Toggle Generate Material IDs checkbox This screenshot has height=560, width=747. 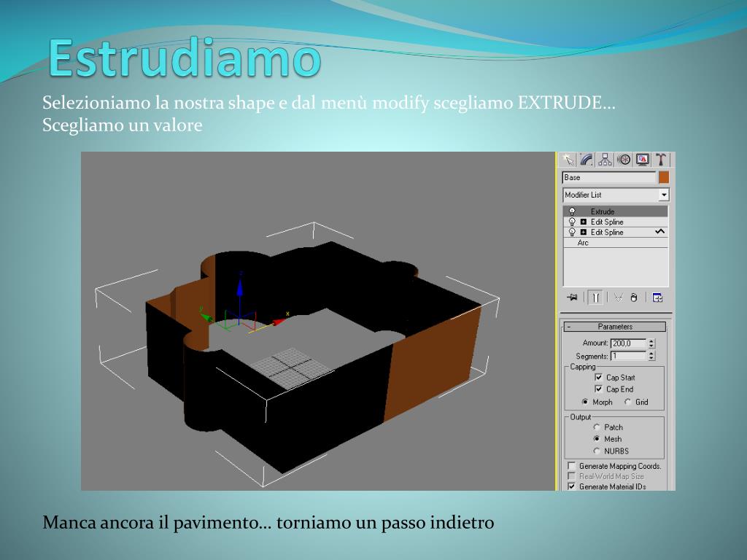pyautogui.click(x=571, y=486)
